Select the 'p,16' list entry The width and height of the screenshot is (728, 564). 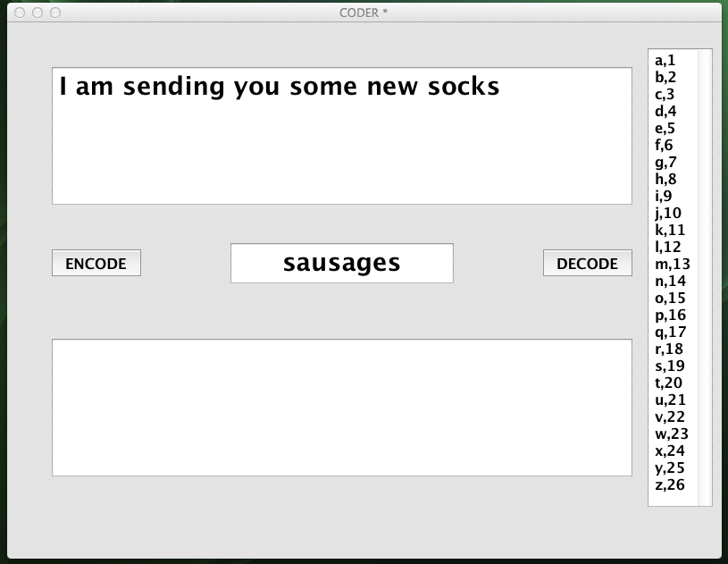click(x=670, y=315)
